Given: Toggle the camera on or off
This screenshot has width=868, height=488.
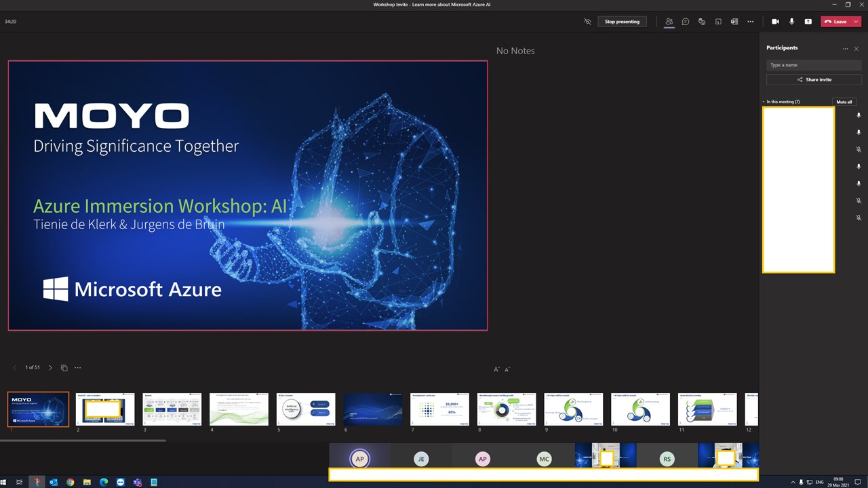Looking at the screenshot, I should [775, 22].
